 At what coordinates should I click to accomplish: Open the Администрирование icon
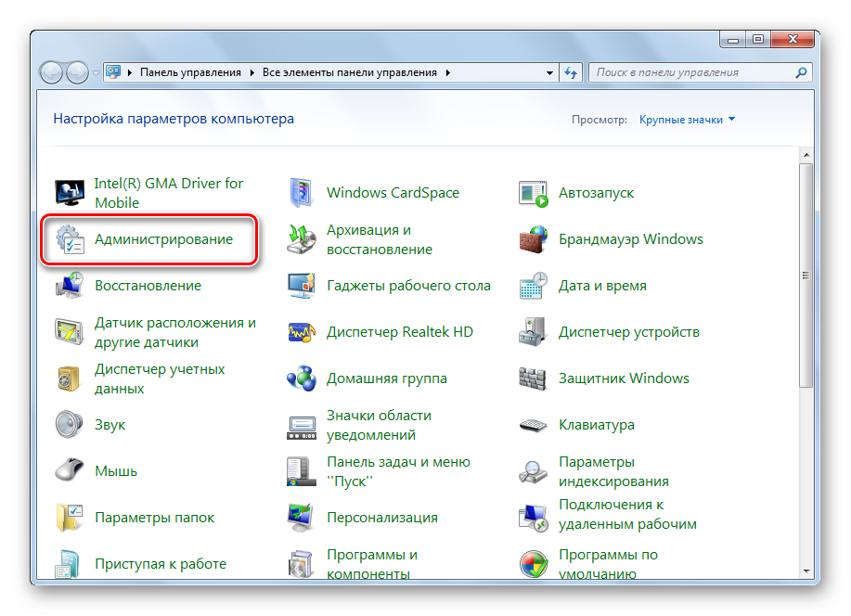tap(71, 239)
